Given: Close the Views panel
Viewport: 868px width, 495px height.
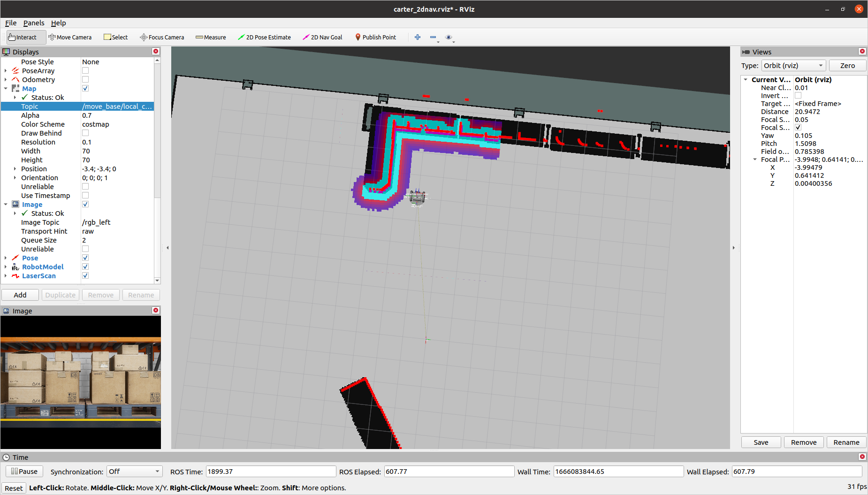Looking at the screenshot, I should [862, 52].
